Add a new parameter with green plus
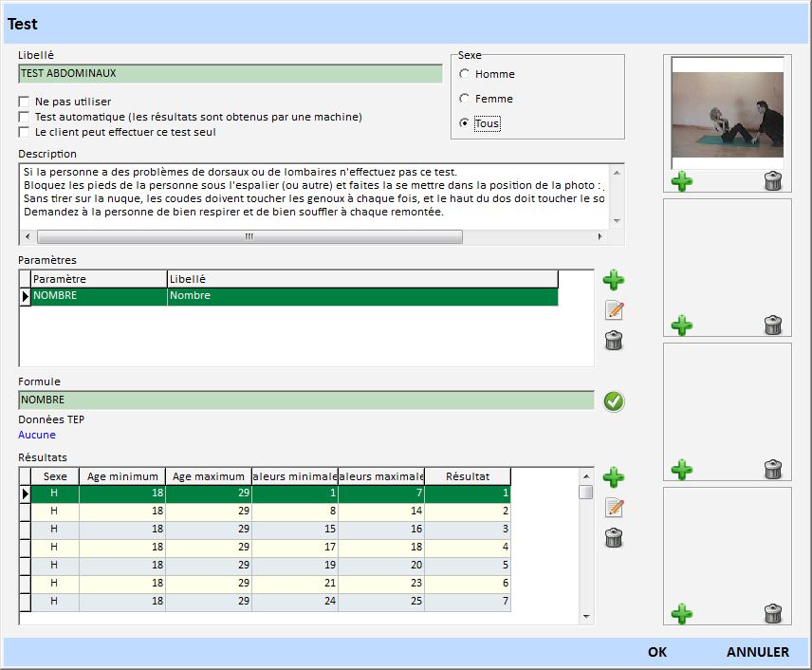 [614, 280]
